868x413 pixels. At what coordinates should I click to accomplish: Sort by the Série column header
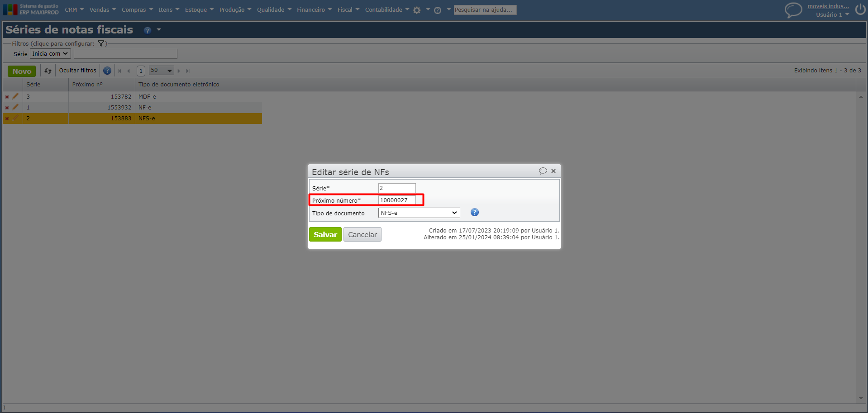click(45, 85)
